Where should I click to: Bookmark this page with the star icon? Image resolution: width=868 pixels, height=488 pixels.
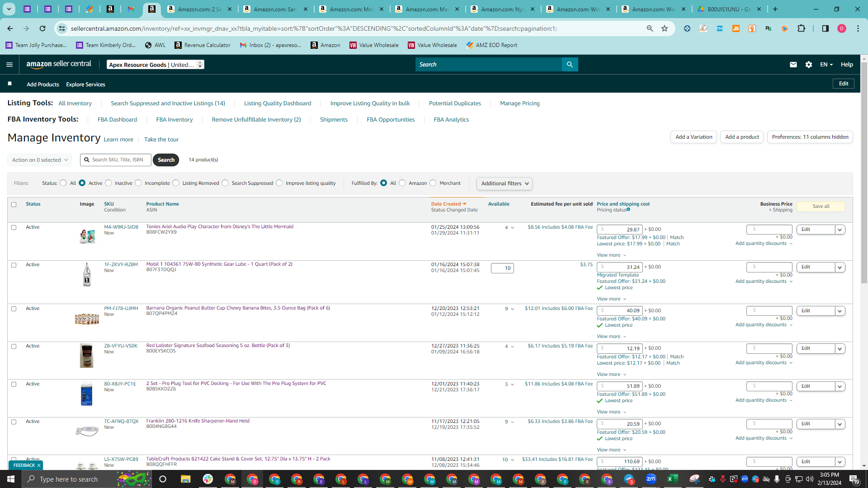[665, 28]
